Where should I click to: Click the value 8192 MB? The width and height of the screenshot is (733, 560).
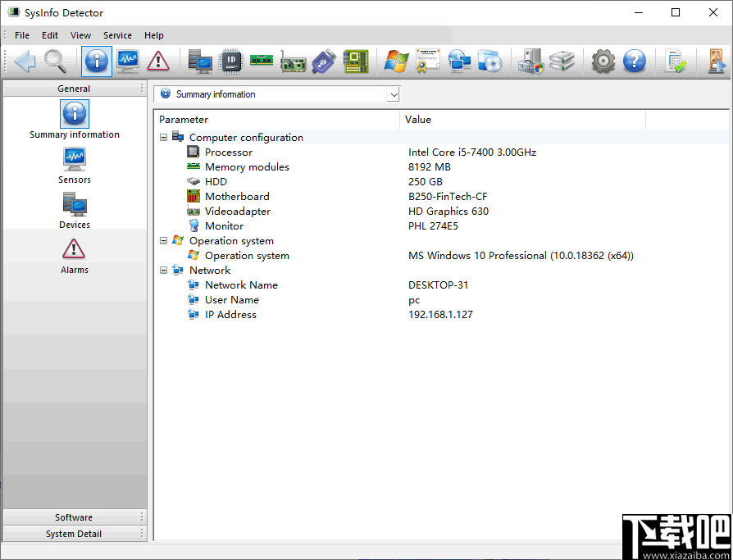pos(429,167)
